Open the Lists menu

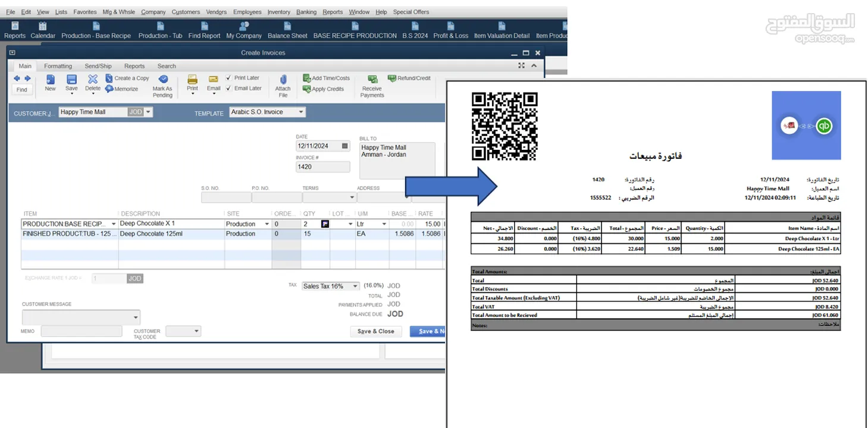coord(61,12)
